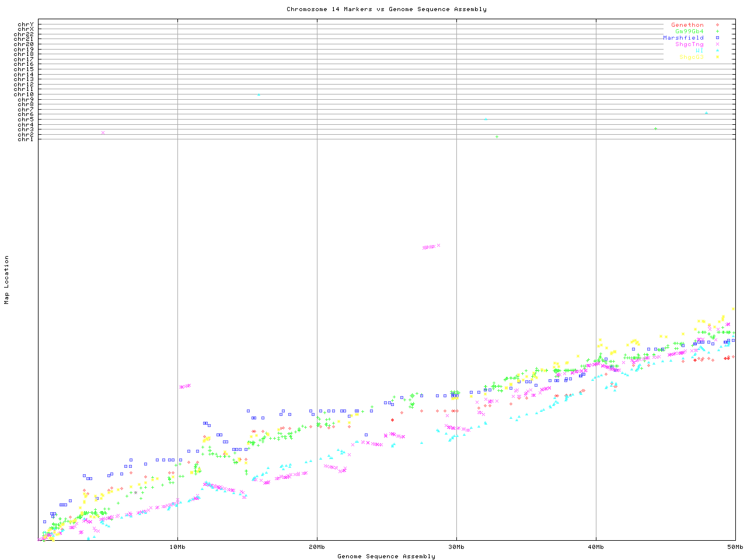Click the 50Mb x-axis tick label

[x=735, y=547]
